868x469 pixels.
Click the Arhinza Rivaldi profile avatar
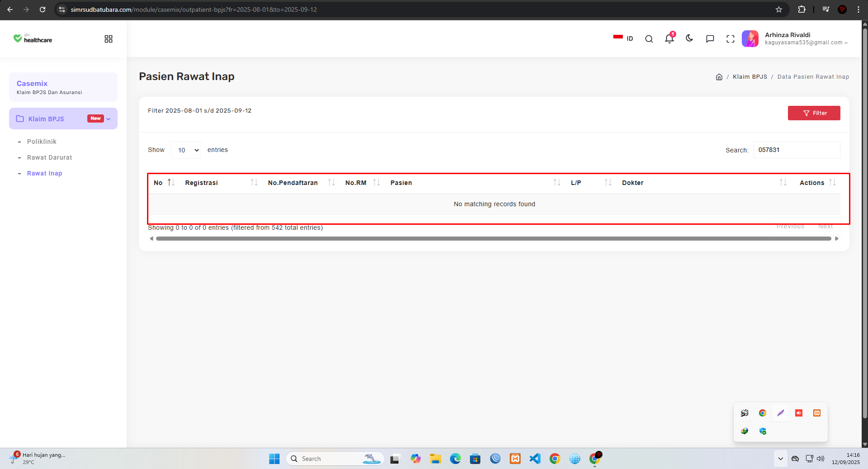(x=750, y=38)
